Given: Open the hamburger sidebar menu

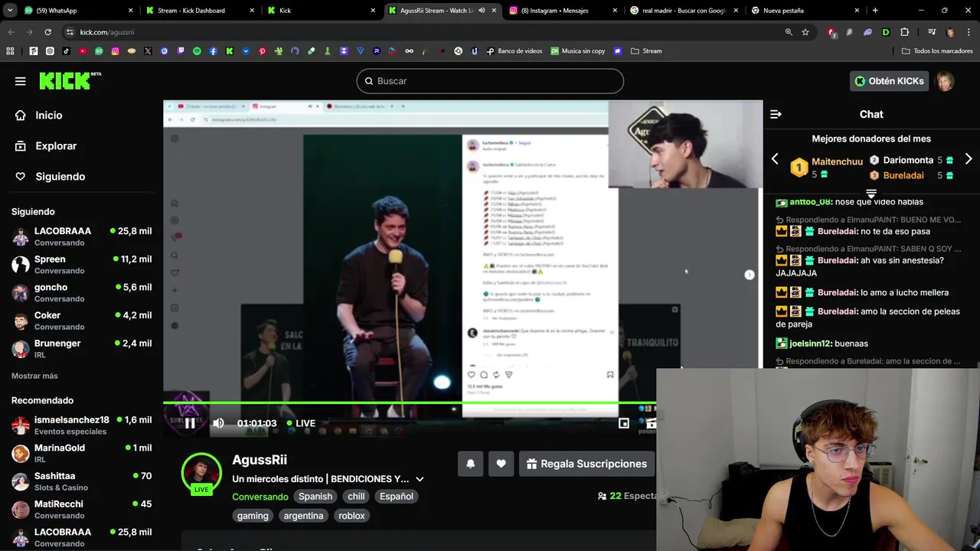Looking at the screenshot, I should pyautogui.click(x=20, y=81).
